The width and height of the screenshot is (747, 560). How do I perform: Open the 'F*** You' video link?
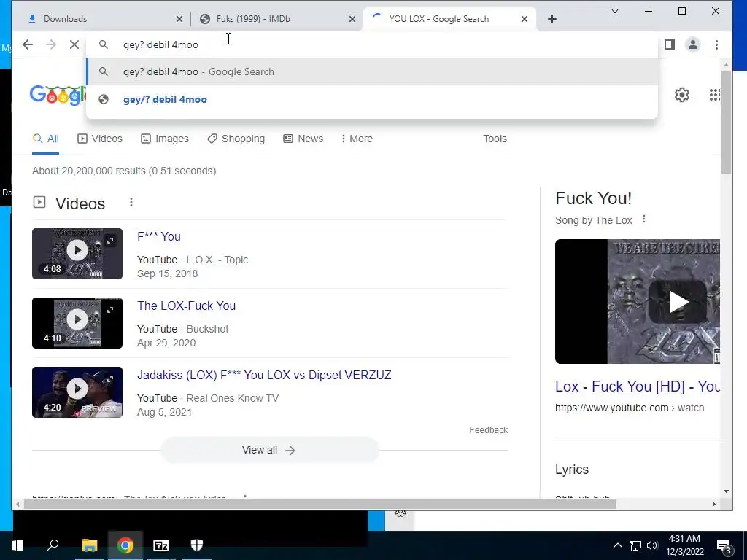click(158, 237)
